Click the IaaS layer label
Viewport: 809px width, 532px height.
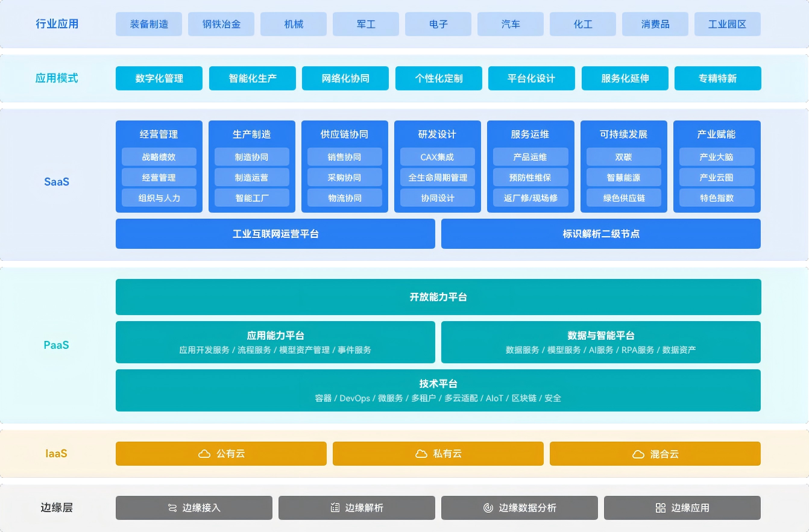point(57,454)
